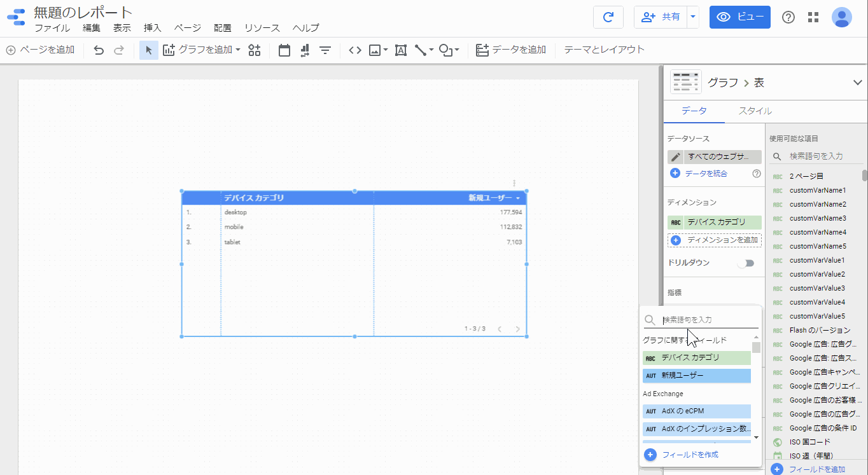Screen dimensions: 868x475
Task: Insert a filter control icon
Action: (x=325, y=50)
